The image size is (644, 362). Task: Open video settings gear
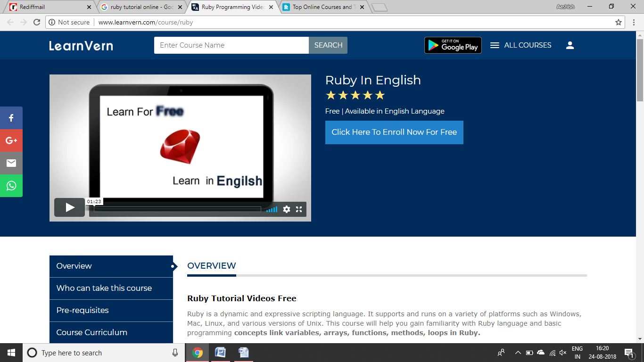tap(287, 209)
